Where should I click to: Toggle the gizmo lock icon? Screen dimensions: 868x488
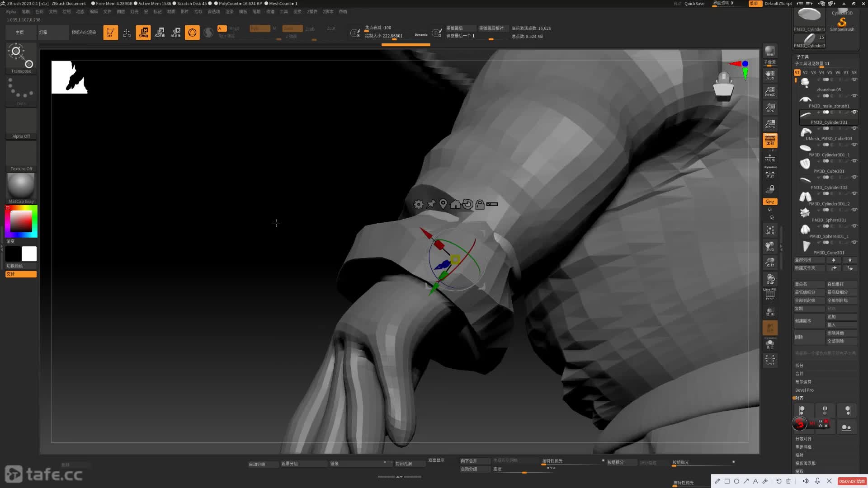point(480,204)
